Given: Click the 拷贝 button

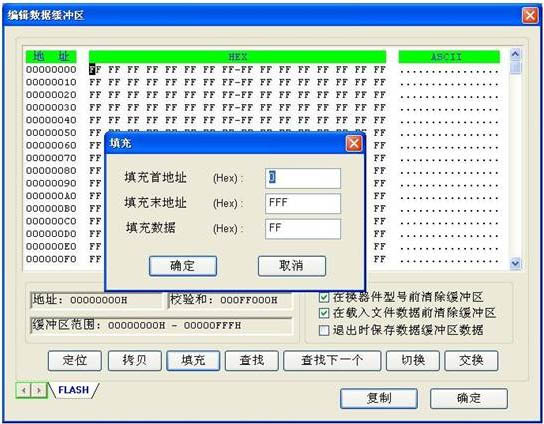Looking at the screenshot, I should point(135,361).
